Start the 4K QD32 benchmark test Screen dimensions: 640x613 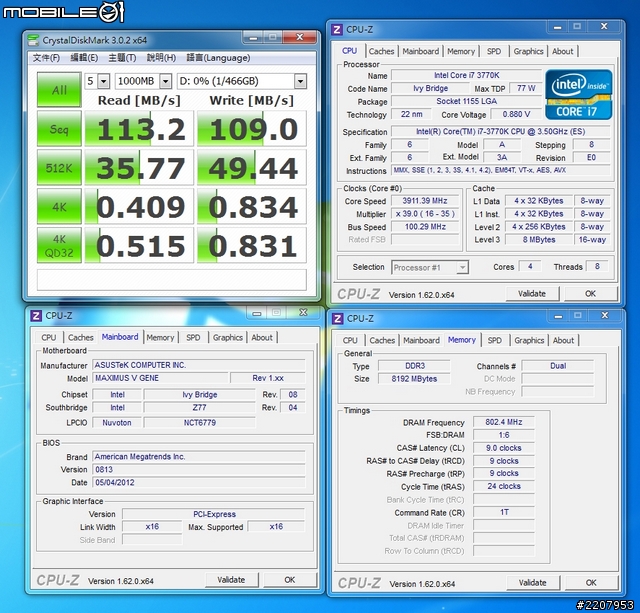coord(59,245)
